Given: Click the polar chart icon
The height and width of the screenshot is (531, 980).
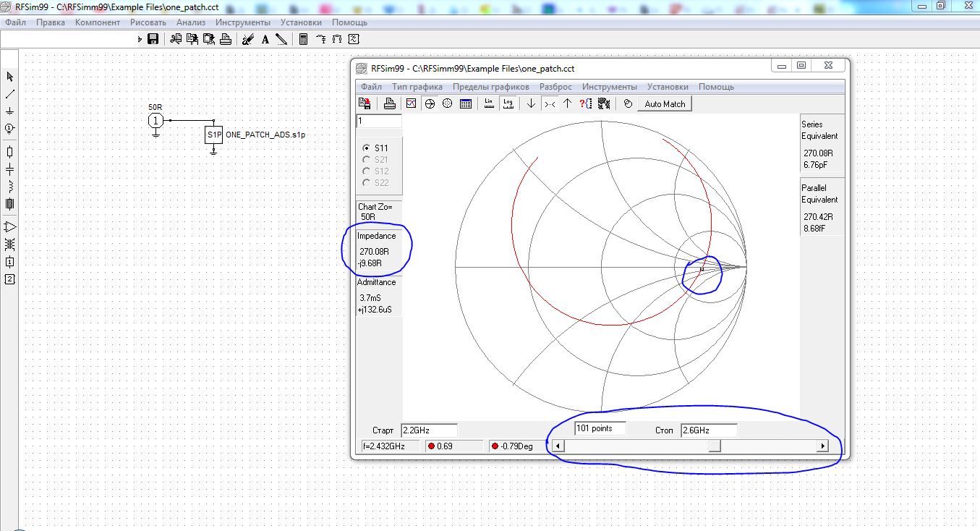Looking at the screenshot, I should pos(447,104).
